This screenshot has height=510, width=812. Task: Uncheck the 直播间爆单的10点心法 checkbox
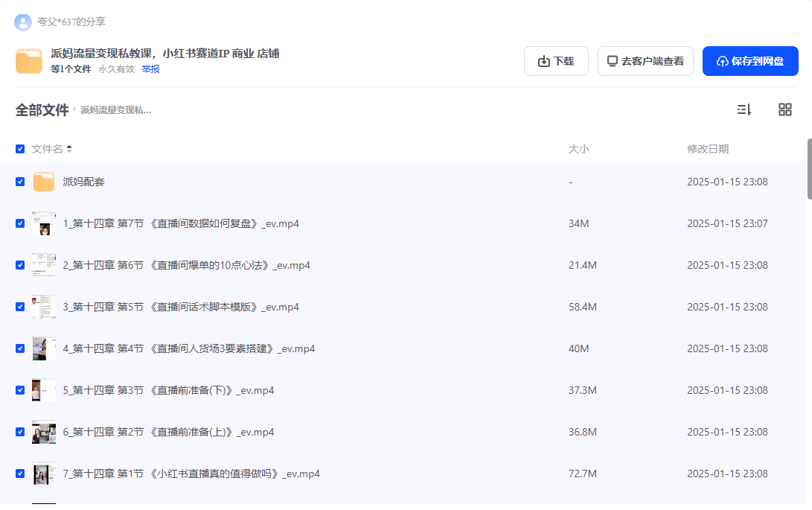pos(20,265)
